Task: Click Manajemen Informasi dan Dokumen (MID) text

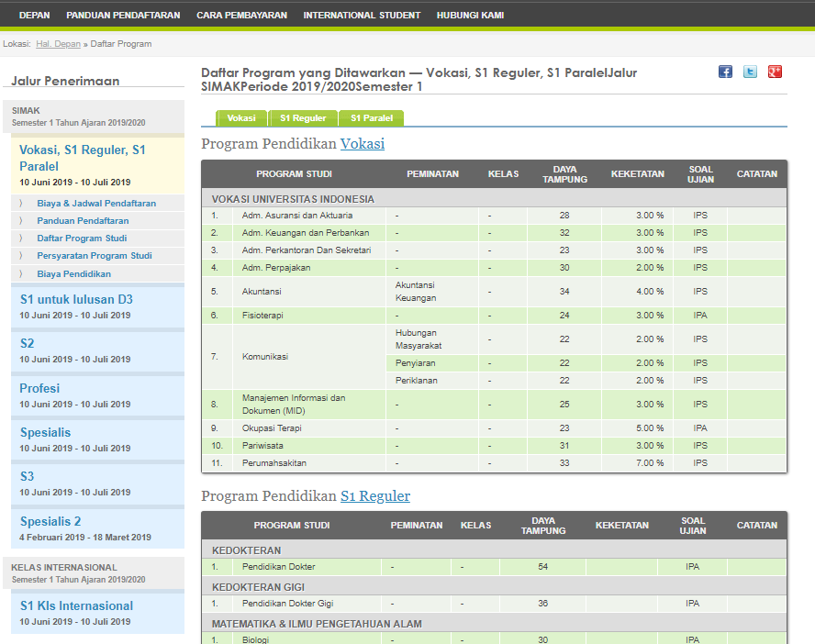Action: coord(294,404)
